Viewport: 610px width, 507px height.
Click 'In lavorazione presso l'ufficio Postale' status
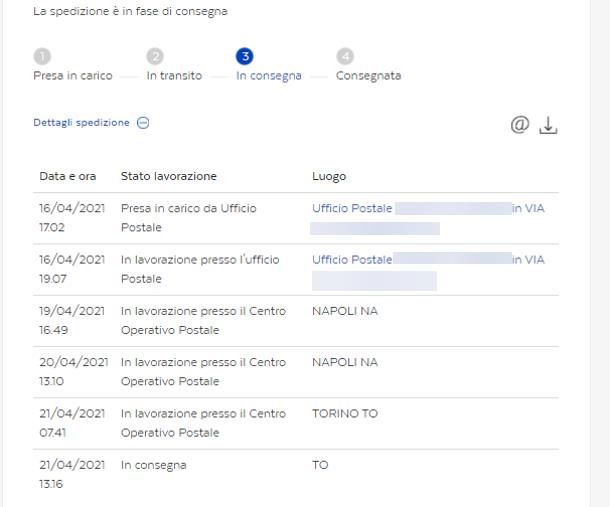(x=200, y=269)
